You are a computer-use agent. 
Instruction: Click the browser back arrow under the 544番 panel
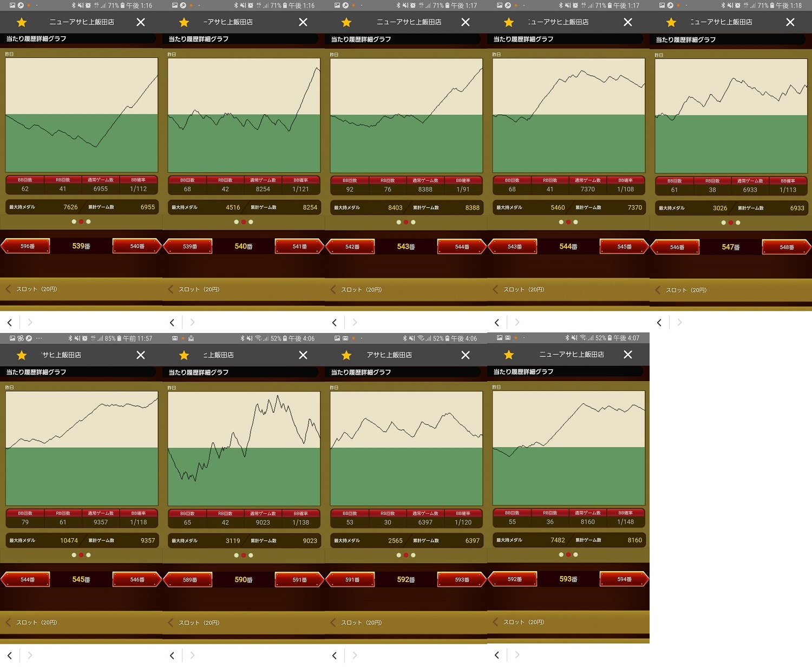497,323
